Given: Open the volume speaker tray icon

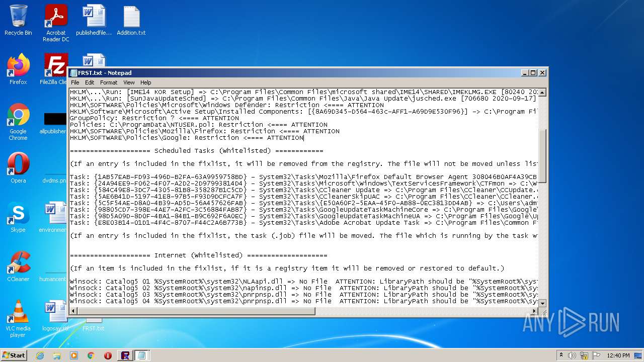Looking at the screenshot, I should coord(572,355).
